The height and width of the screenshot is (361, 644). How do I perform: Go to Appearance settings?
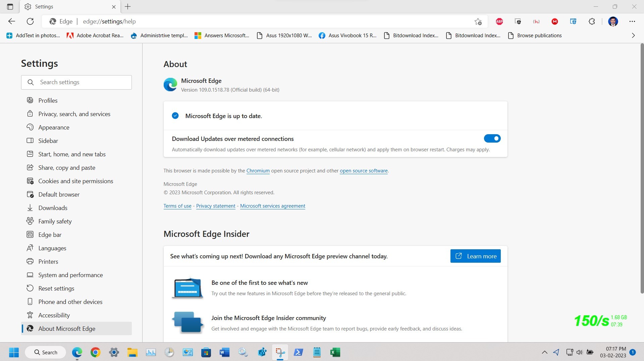(x=76, y=127)
